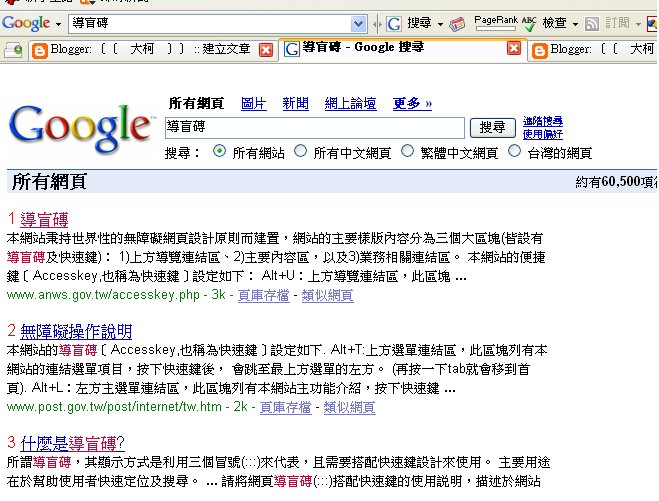Open 類似網頁 for post.gov.tw result

pos(350,407)
